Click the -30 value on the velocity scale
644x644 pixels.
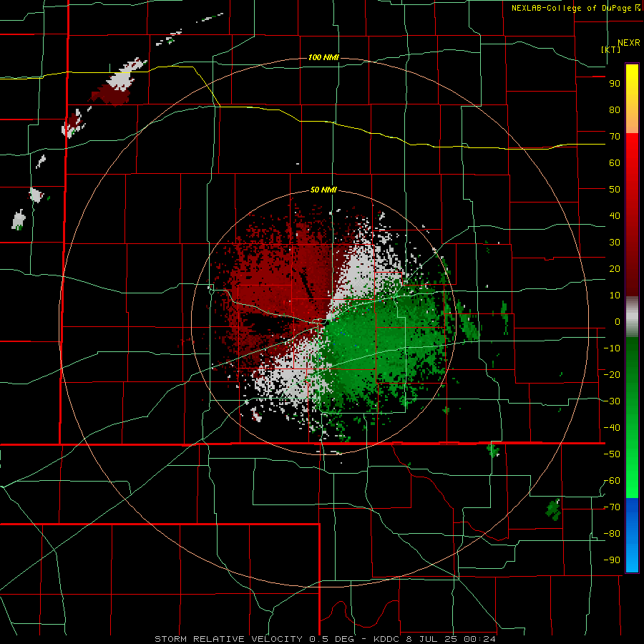612,401
